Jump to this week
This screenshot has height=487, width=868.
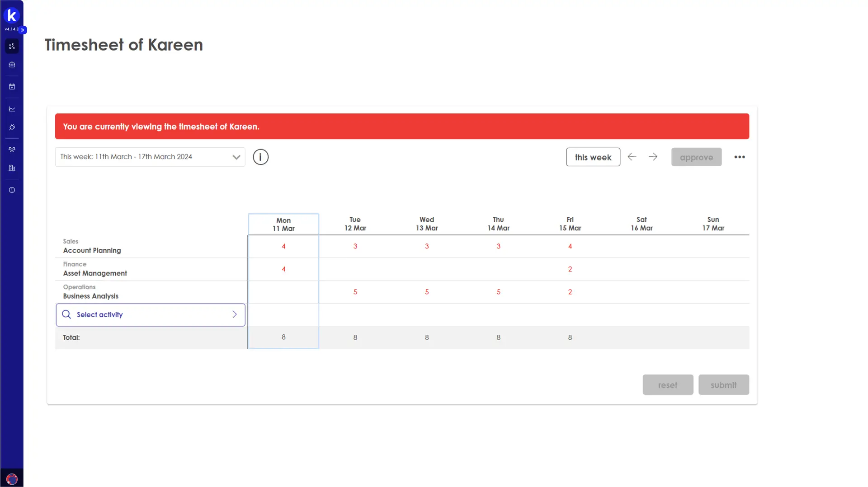click(x=593, y=157)
